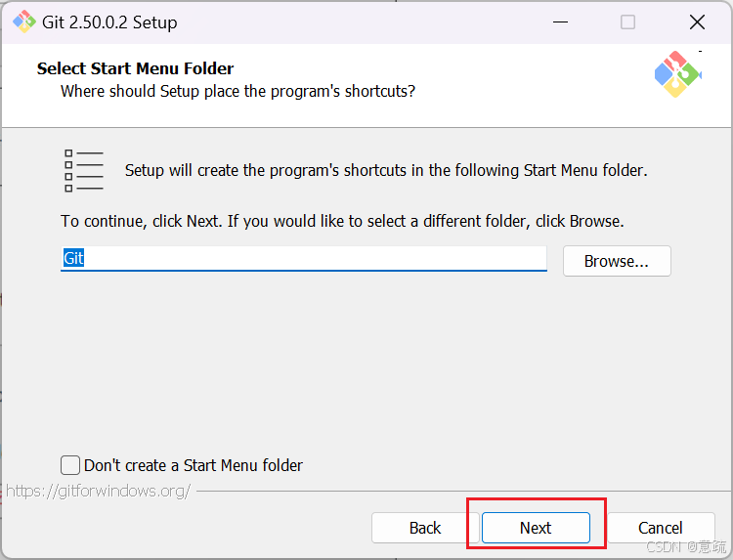The image size is (733, 560).
Task: Close the Git Setup window
Action: tap(697, 22)
